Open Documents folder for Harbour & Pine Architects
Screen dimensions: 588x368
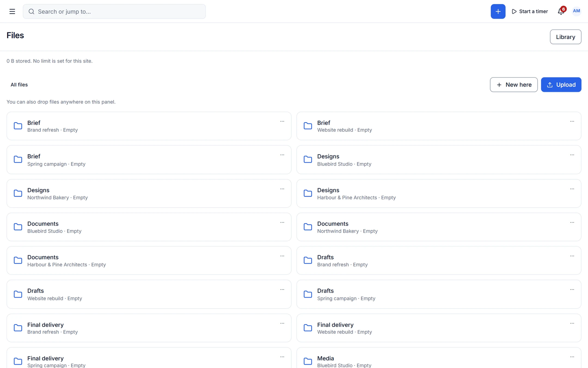click(x=149, y=261)
